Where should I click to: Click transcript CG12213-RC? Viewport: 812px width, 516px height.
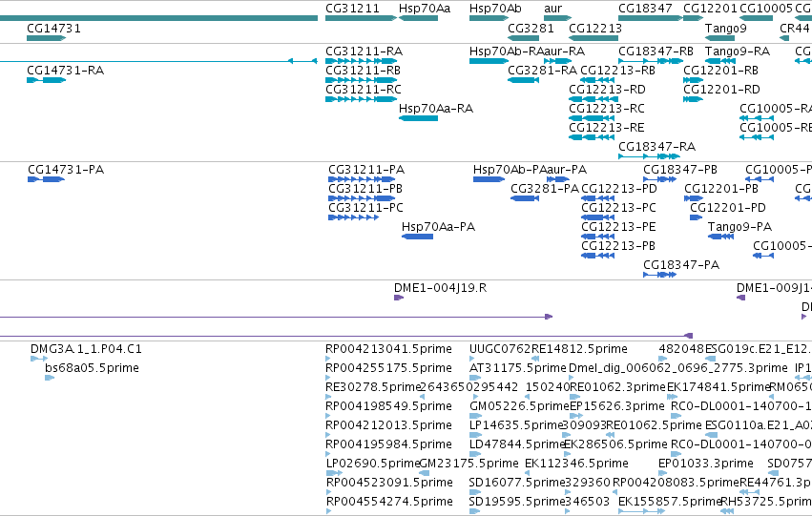coord(592,118)
